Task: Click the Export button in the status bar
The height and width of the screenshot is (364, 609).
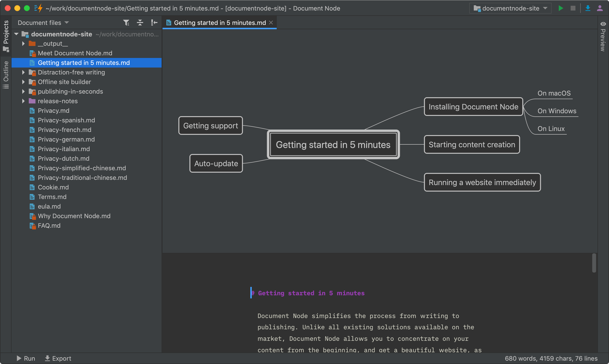Action: pos(58,358)
